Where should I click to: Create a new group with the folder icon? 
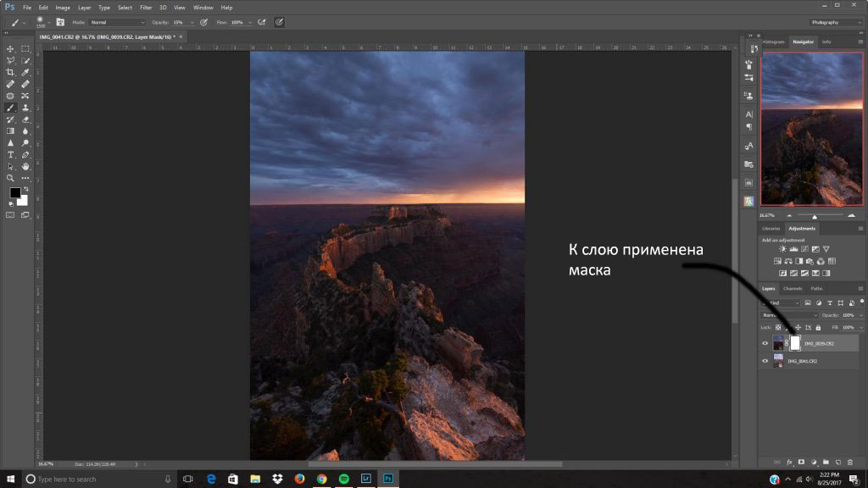coord(826,462)
